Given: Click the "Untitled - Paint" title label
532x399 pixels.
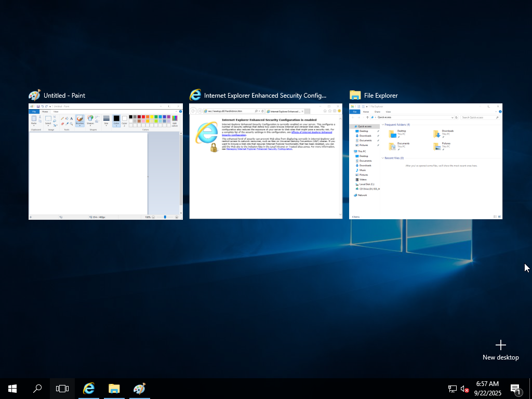Looking at the screenshot, I should pyautogui.click(x=64, y=96).
